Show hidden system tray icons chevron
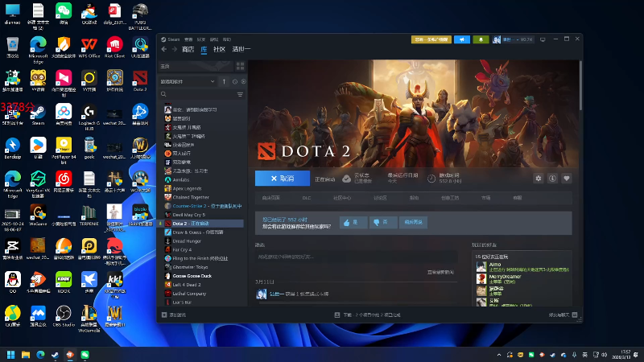644x362 pixels. pyautogui.click(x=498, y=355)
